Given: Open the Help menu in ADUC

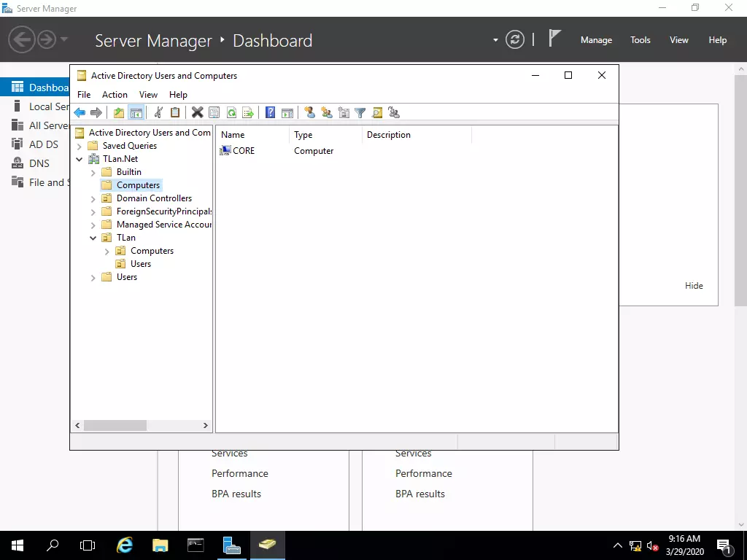Looking at the screenshot, I should point(178,94).
